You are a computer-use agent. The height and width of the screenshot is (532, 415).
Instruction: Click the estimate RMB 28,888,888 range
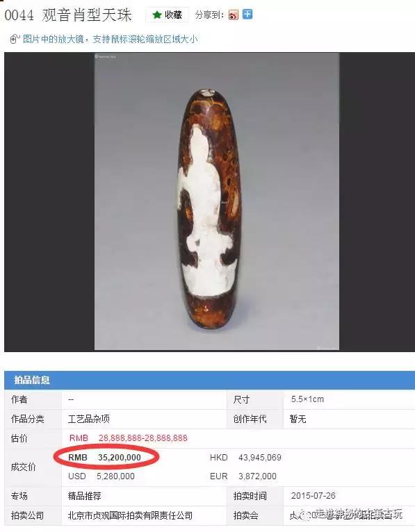pos(129,438)
